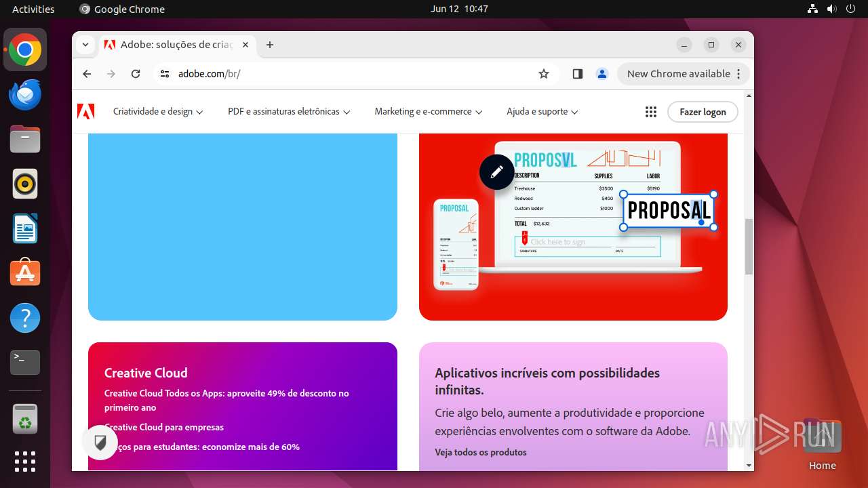Expand Criatividade e design menu
The height and width of the screenshot is (488, 868).
158,112
